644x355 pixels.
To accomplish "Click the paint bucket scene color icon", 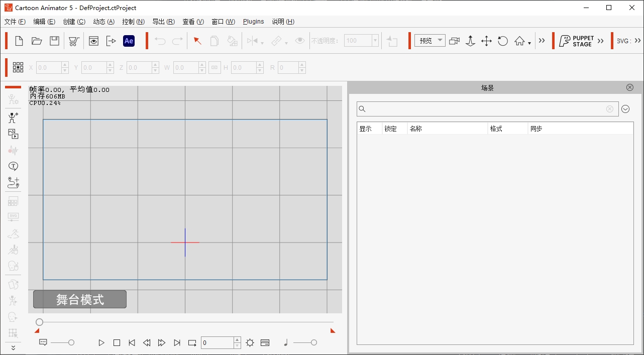I will 232,40.
